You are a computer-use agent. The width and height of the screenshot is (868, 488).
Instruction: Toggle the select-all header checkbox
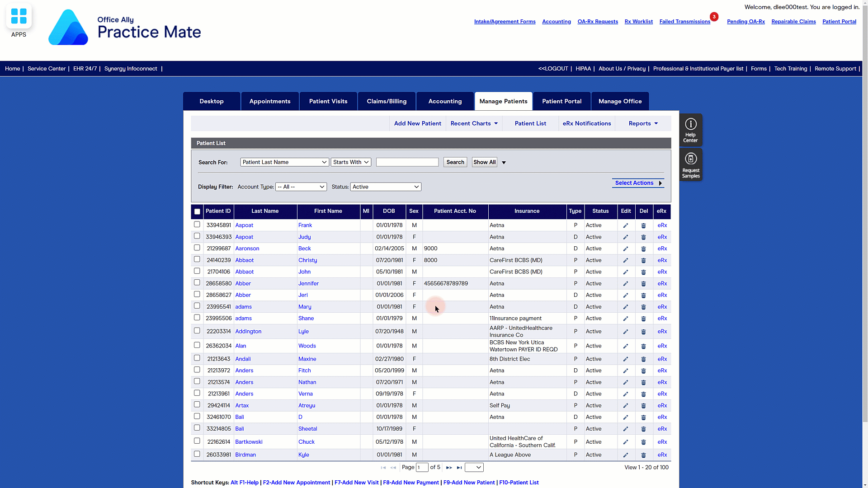click(197, 211)
